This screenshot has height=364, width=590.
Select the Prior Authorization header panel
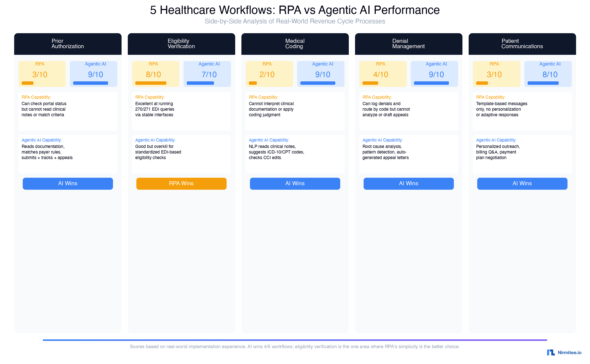point(68,44)
